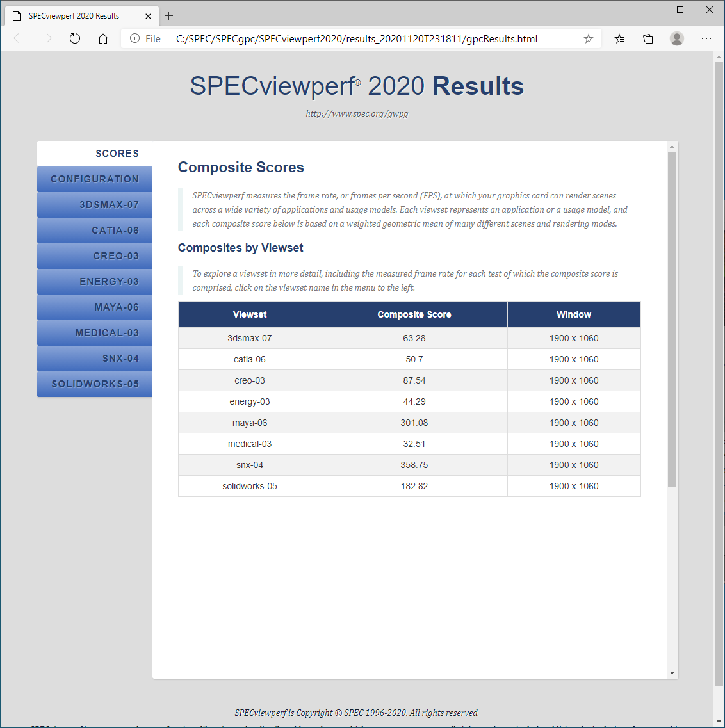Select the SPECviewperf 2020 Results browser tab
This screenshot has height=728, width=725.
82,16
